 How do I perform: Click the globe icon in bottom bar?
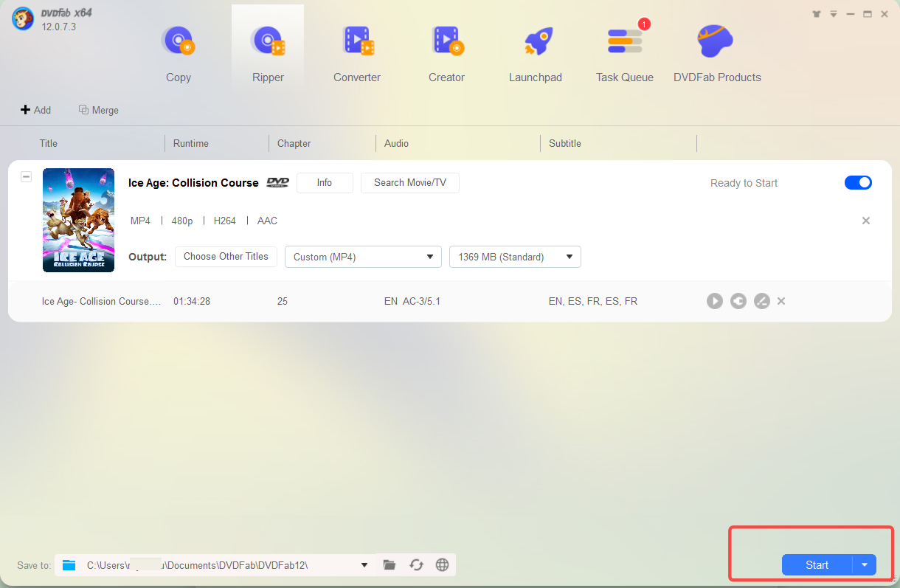point(443,565)
